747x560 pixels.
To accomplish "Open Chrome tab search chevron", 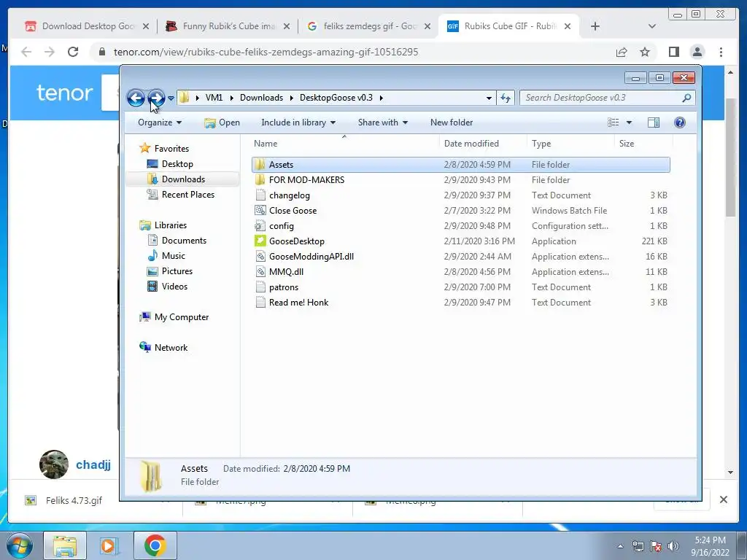I will pos(652,26).
